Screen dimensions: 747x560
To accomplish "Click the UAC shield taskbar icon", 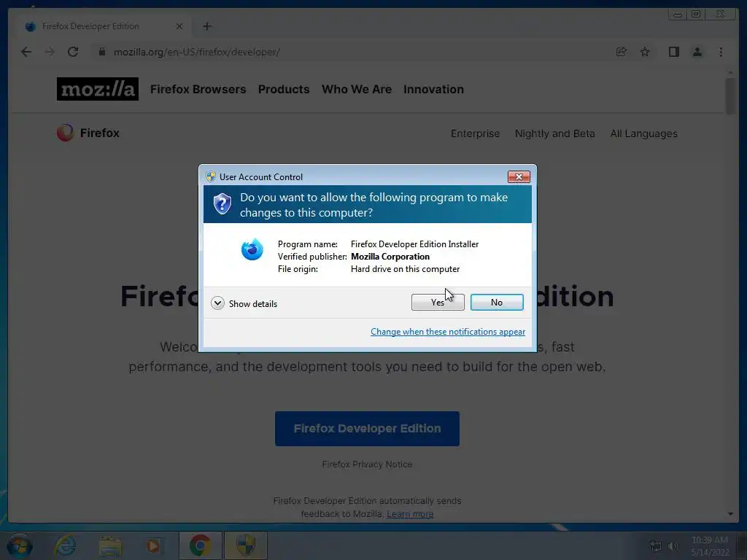I will pos(245,545).
